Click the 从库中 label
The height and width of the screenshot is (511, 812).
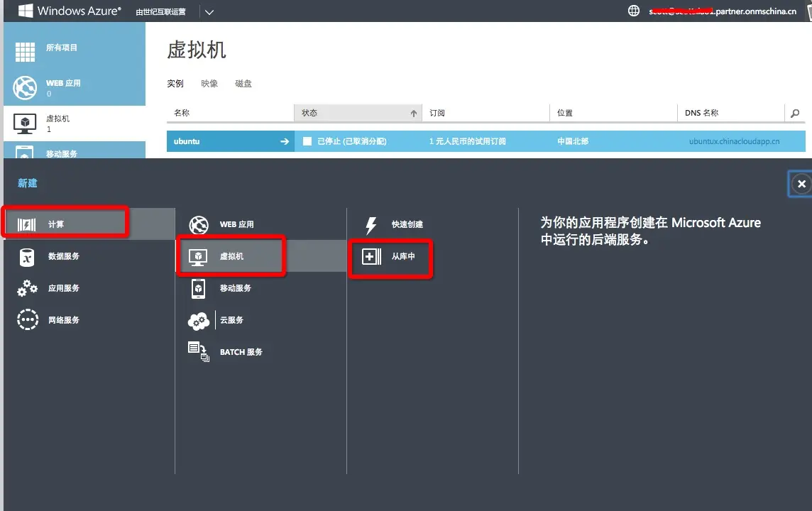403,256
